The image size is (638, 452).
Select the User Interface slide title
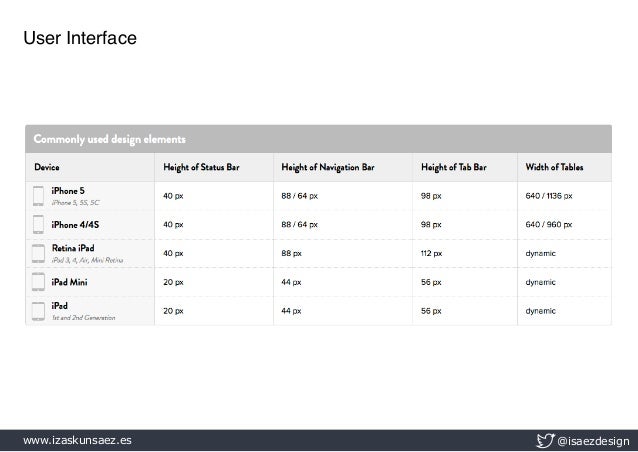coord(80,39)
